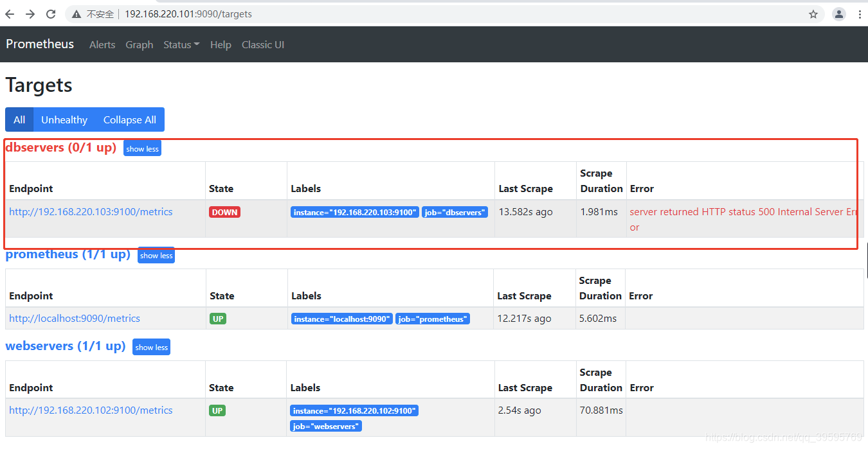Go forward with the browser forward arrow
This screenshot has width=868, height=449.
click(x=30, y=14)
